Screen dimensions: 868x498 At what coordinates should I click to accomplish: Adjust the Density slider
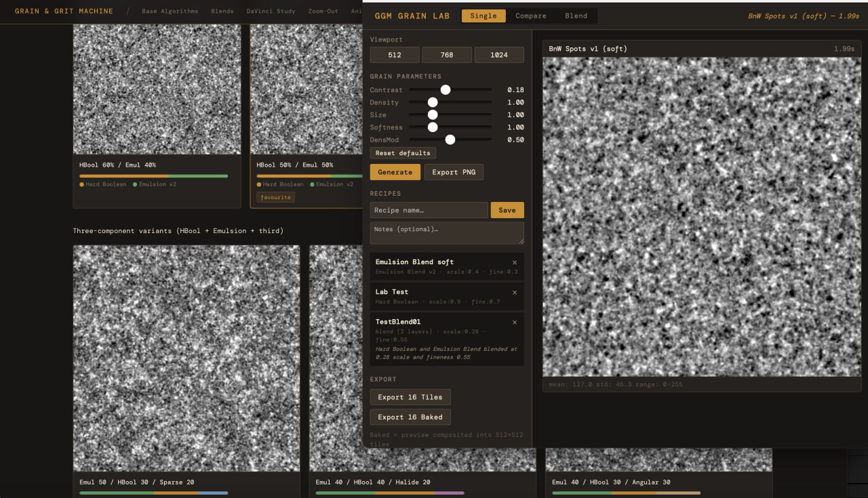point(450,102)
